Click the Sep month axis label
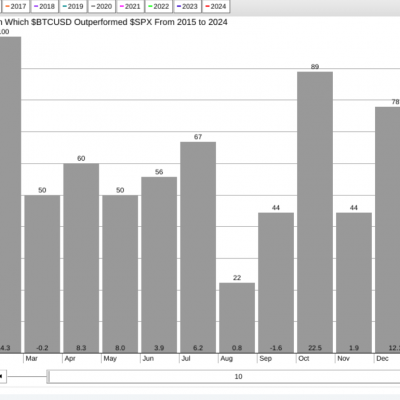Viewport: 400px width, 400px height. (x=265, y=359)
